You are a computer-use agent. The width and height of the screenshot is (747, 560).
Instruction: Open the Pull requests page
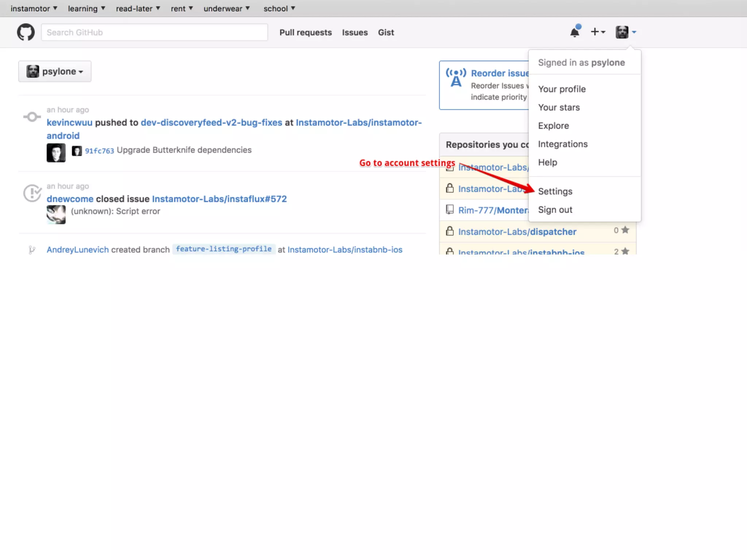coord(305,32)
